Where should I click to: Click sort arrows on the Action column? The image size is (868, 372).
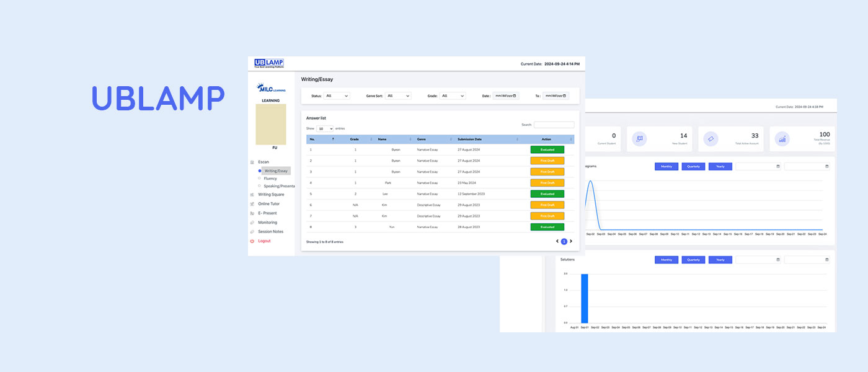click(x=571, y=139)
